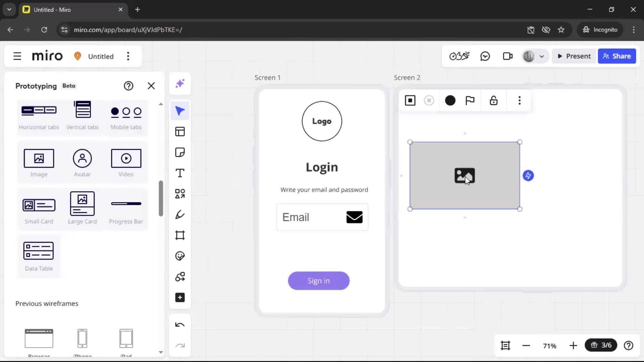The width and height of the screenshot is (644, 362).
Task: Open the Miro main menu hamburger
Action: [17, 56]
